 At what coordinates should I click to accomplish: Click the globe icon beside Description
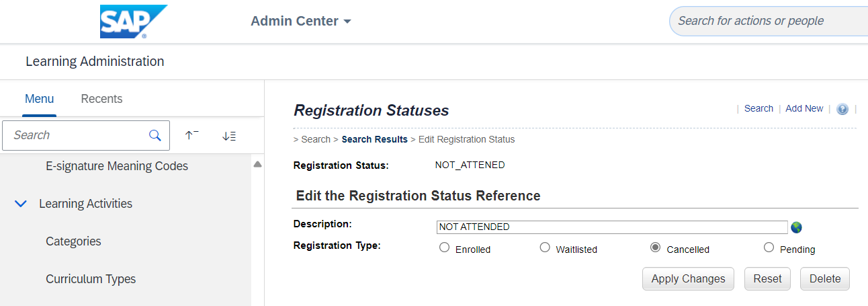pos(796,227)
